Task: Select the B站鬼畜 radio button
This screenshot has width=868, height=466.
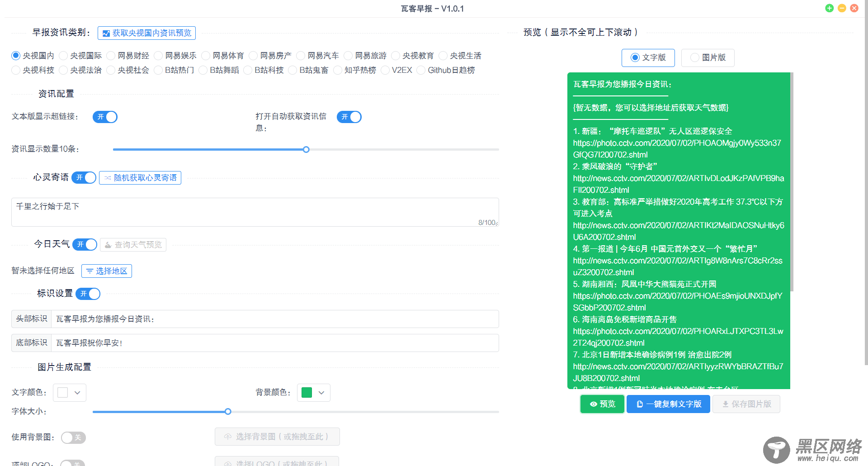Action: pos(308,70)
